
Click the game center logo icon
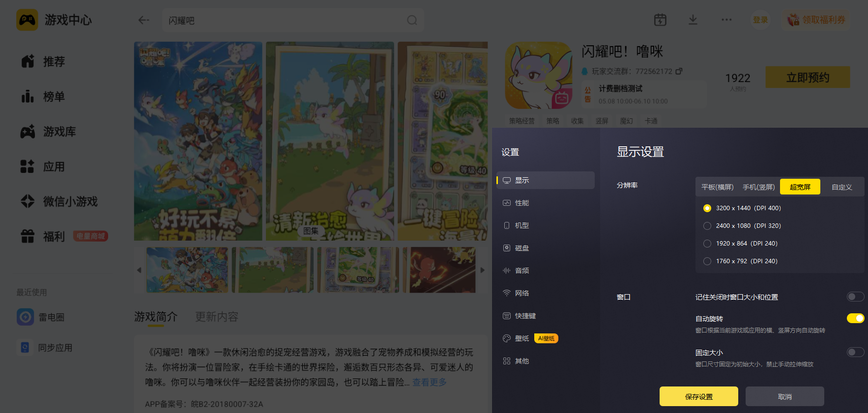(27, 20)
